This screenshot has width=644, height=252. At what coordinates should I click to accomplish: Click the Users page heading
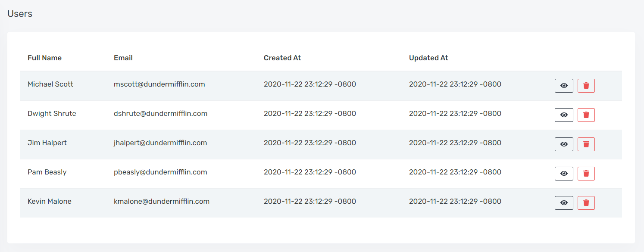point(20,14)
